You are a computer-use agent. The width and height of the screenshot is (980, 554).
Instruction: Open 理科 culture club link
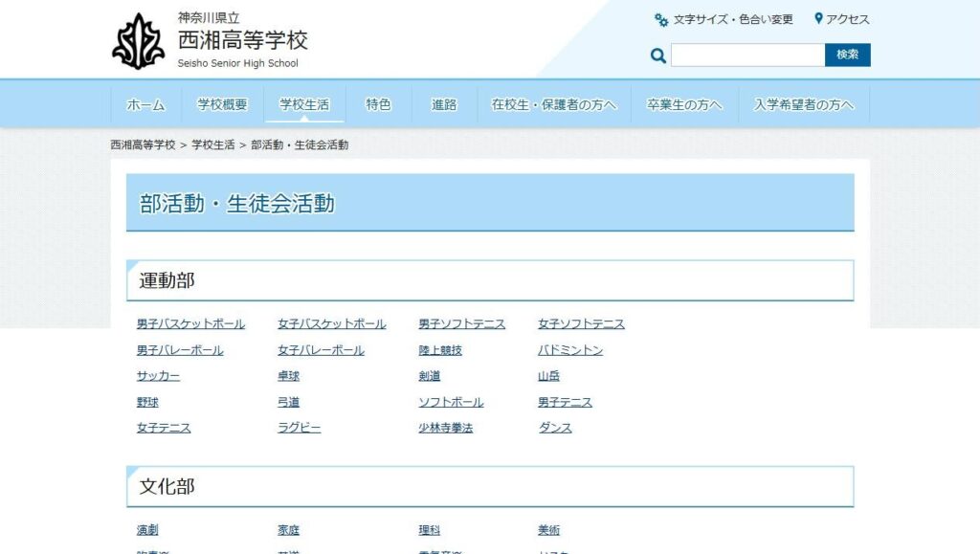click(430, 530)
